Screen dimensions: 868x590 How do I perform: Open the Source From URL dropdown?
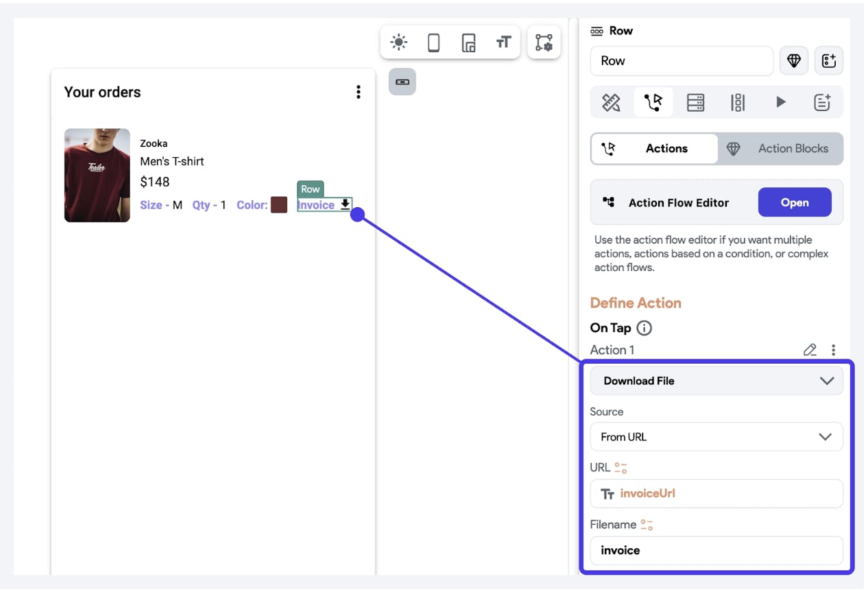pyautogui.click(x=716, y=437)
